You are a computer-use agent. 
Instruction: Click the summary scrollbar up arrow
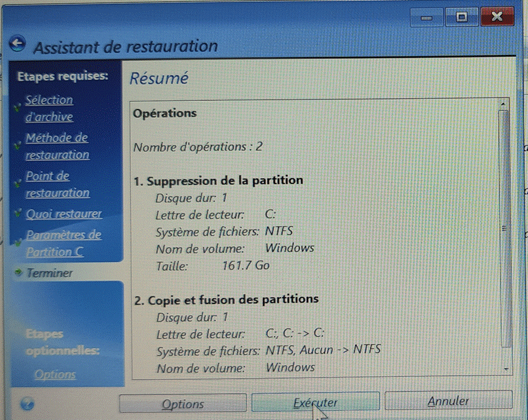point(503,104)
